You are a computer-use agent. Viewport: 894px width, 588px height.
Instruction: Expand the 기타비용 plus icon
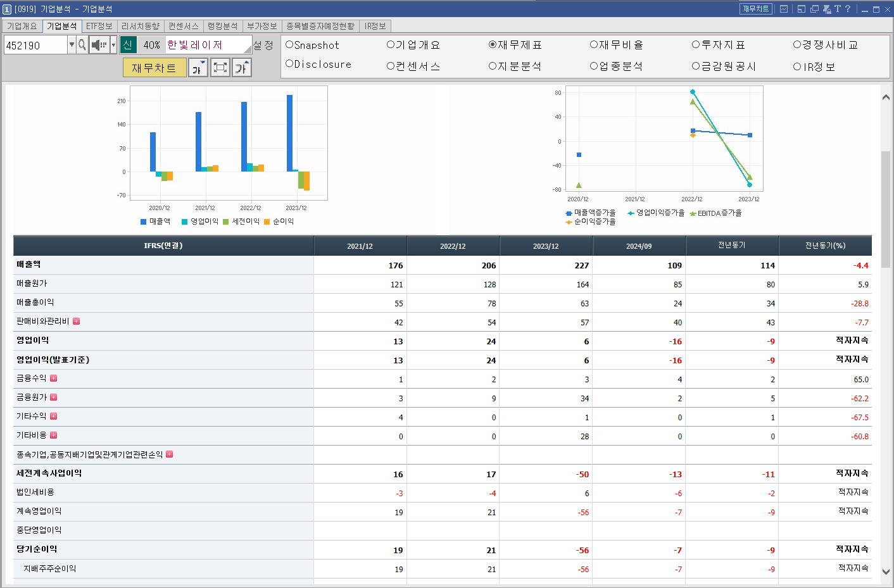pos(54,435)
